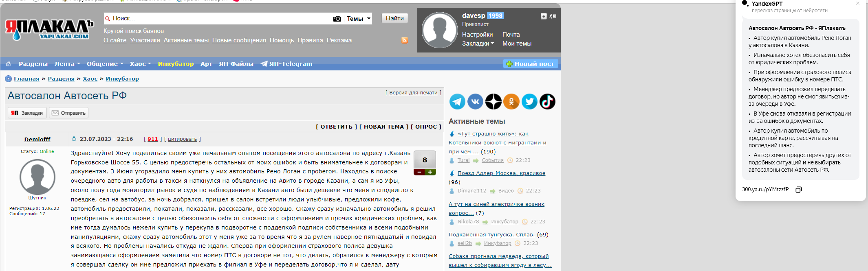Open the Темы search scope dropdown

coord(359,19)
